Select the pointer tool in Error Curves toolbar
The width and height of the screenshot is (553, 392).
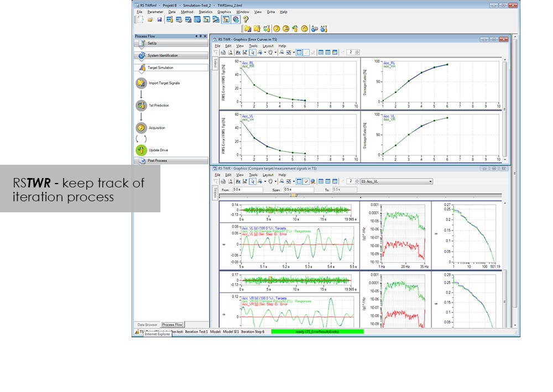pyautogui.click(x=252, y=53)
